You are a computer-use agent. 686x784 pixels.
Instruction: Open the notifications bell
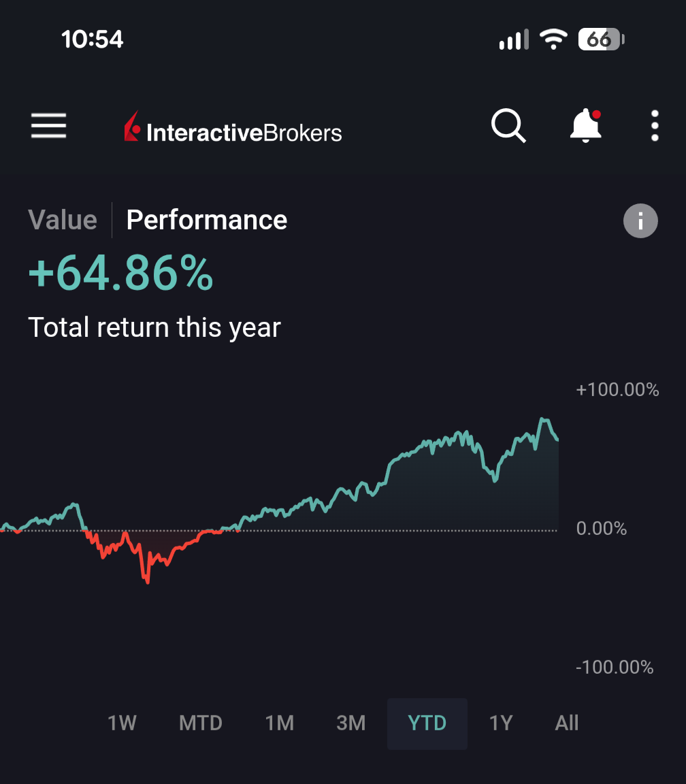click(x=585, y=126)
